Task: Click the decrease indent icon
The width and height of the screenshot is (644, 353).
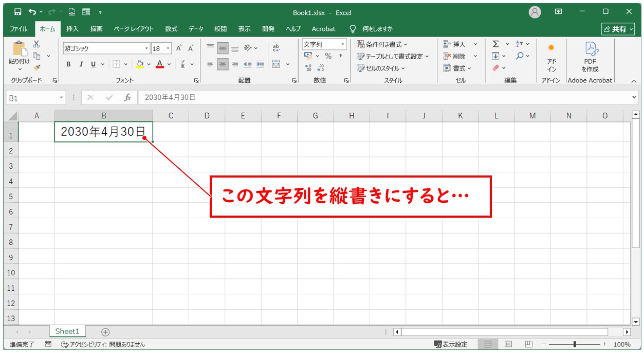Action: pyautogui.click(x=248, y=64)
